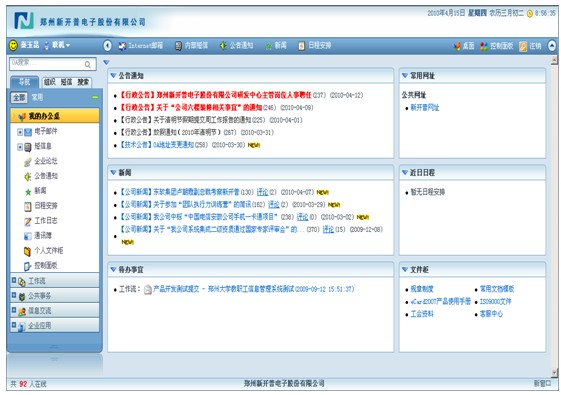Open 日程安排 from the top toolbar
Image resolution: width=561 pixels, height=395 pixels.
point(314,45)
